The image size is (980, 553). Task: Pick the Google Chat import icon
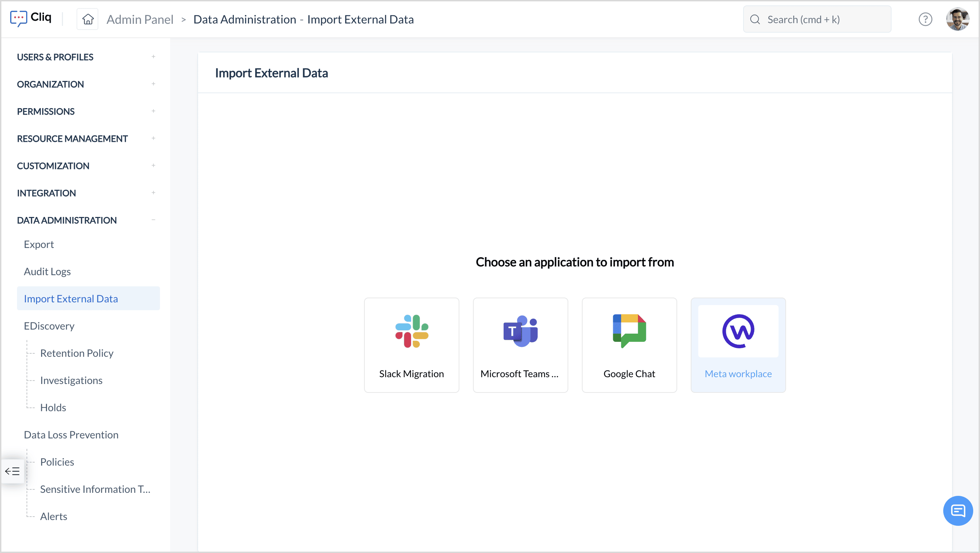pyautogui.click(x=629, y=331)
